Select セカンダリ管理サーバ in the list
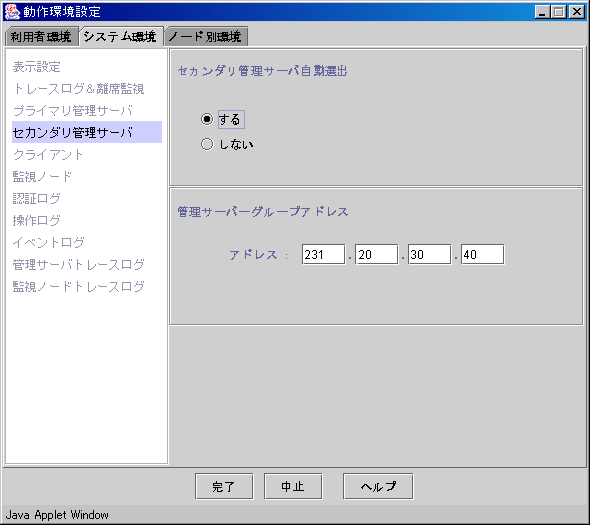The image size is (590, 525). (x=87, y=132)
